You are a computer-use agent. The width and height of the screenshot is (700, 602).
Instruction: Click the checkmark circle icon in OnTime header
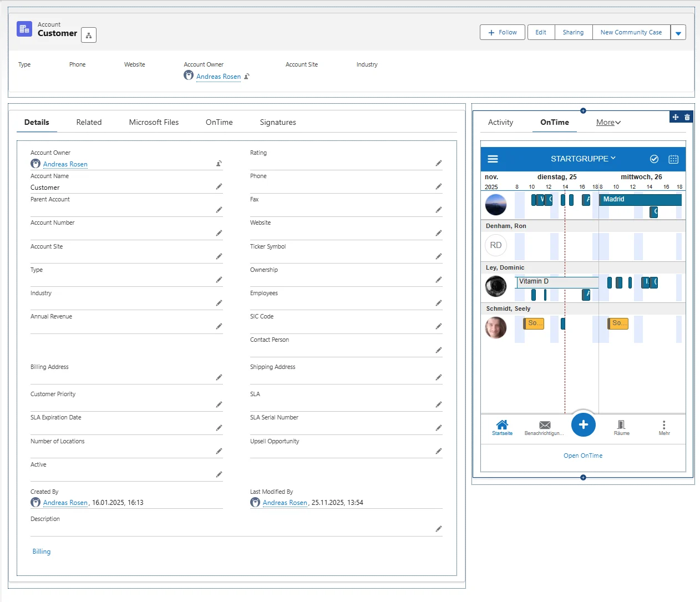coord(654,159)
